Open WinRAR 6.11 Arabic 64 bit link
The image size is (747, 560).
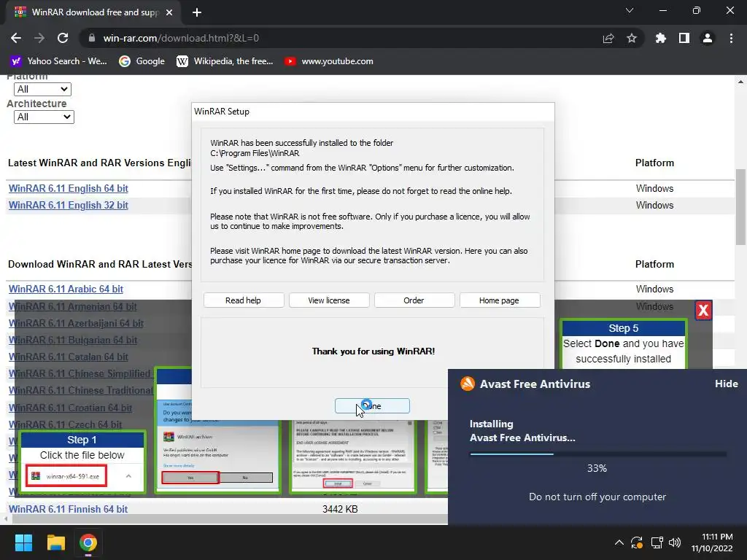(66, 289)
